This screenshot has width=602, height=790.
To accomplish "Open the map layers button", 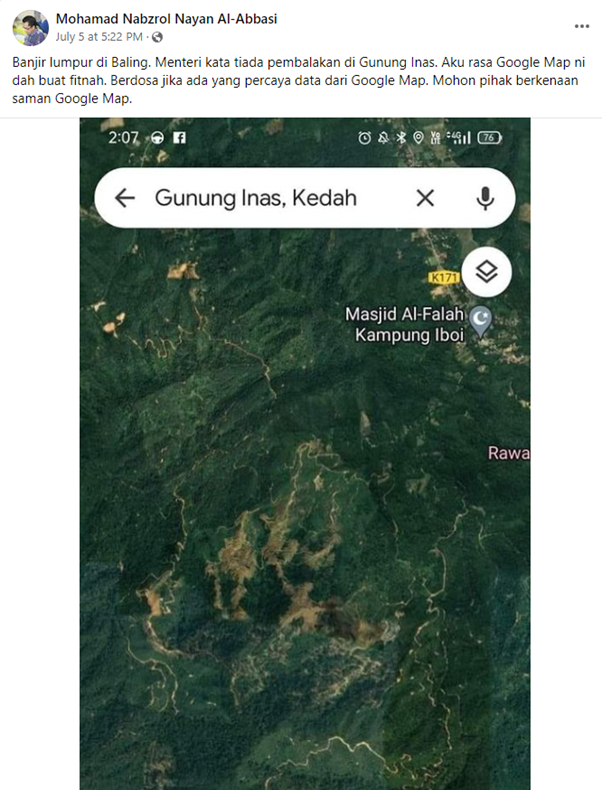I will 487,272.
